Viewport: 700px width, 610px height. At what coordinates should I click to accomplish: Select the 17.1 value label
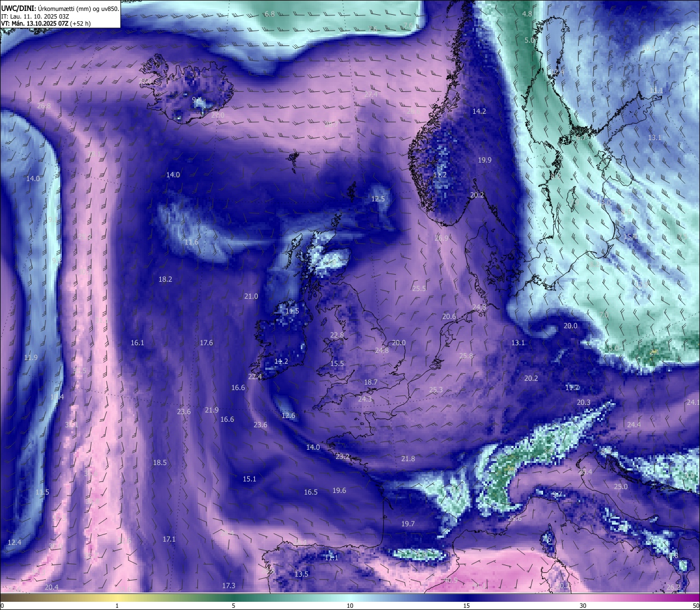(169, 539)
